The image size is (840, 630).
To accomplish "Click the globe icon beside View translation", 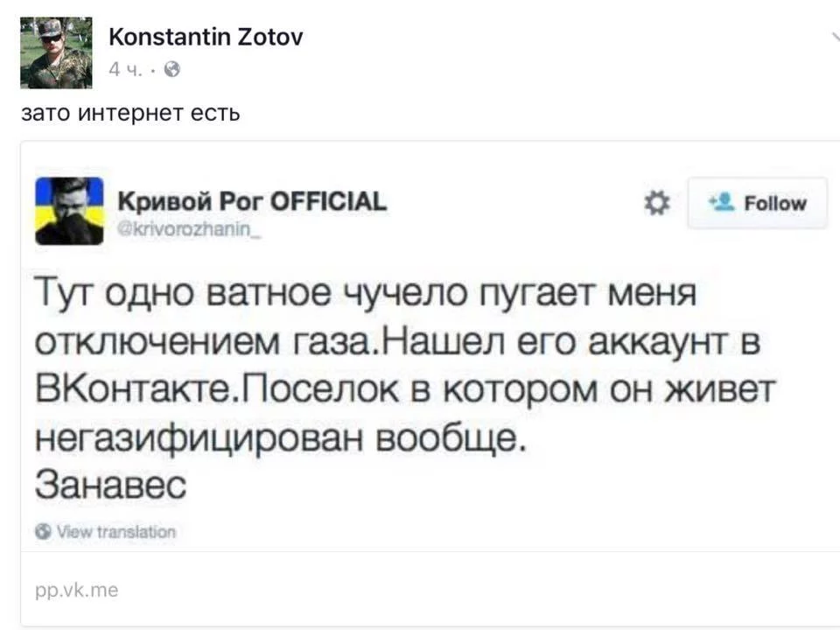I will (44, 531).
